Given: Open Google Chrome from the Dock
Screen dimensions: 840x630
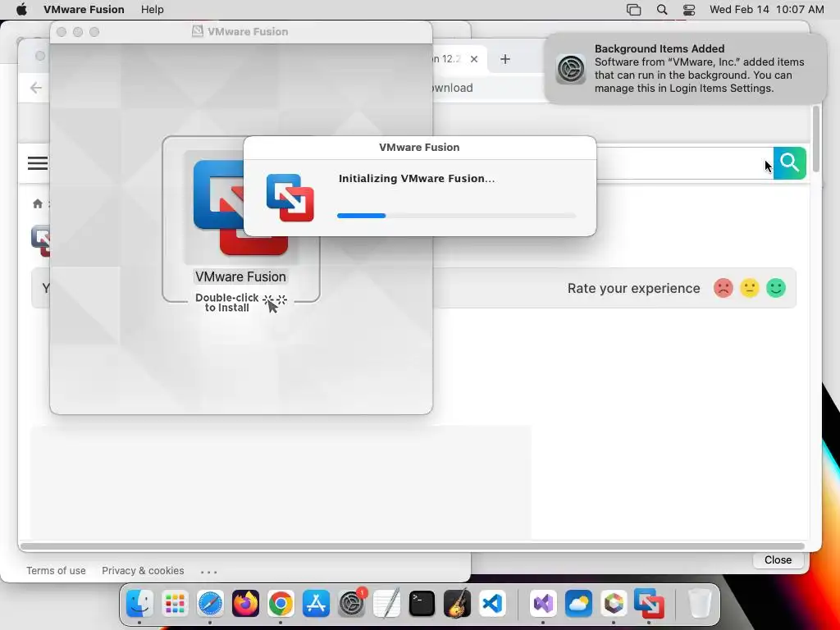Looking at the screenshot, I should coord(281,604).
